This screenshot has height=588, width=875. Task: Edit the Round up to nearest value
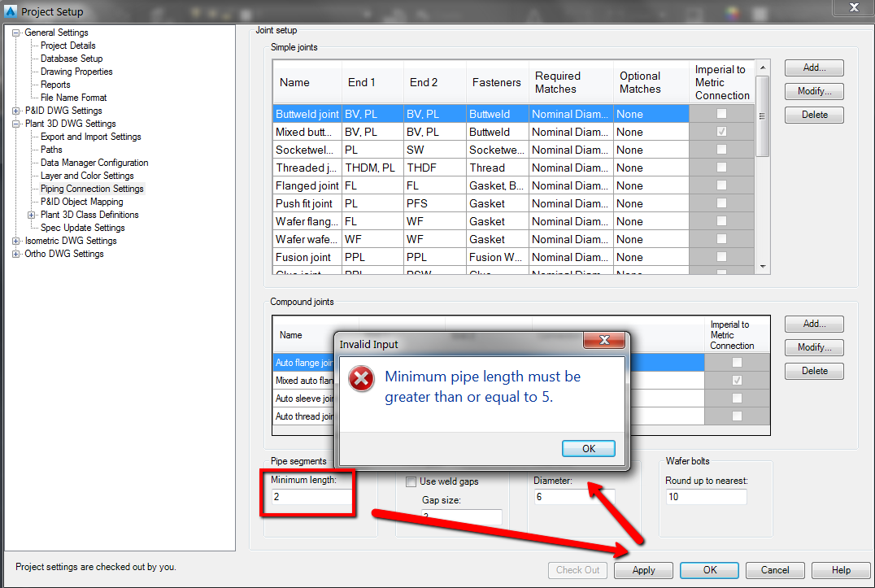click(706, 496)
